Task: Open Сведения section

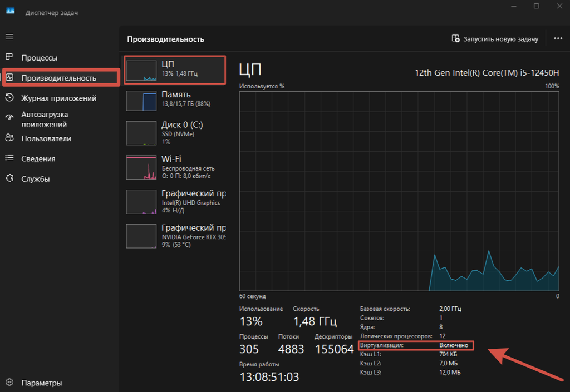Action: pos(38,159)
